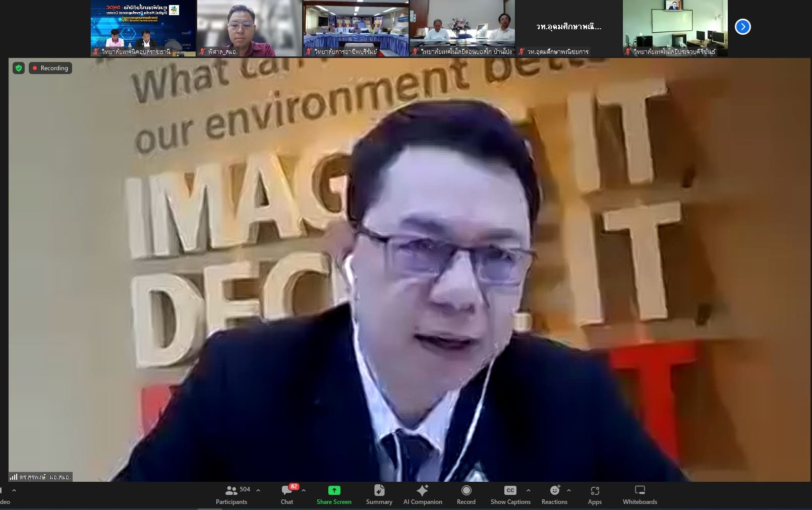
Task: Select the DMDC presentation participant thumbnail
Action: 143,28
